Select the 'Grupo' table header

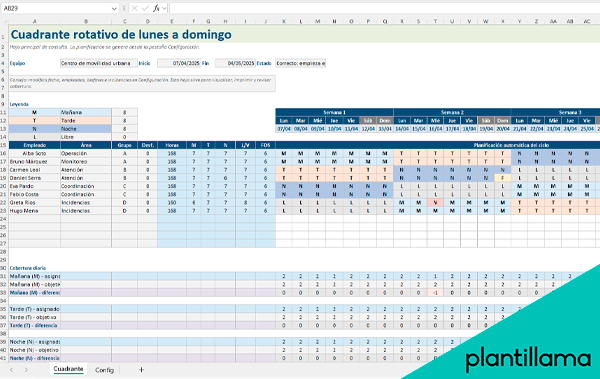(124, 145)
